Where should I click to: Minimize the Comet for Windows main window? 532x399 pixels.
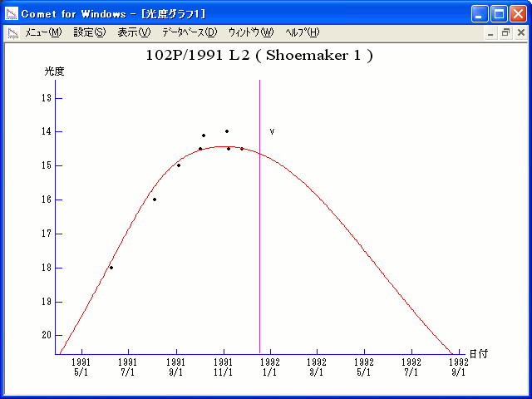click(x=480, y=13)
